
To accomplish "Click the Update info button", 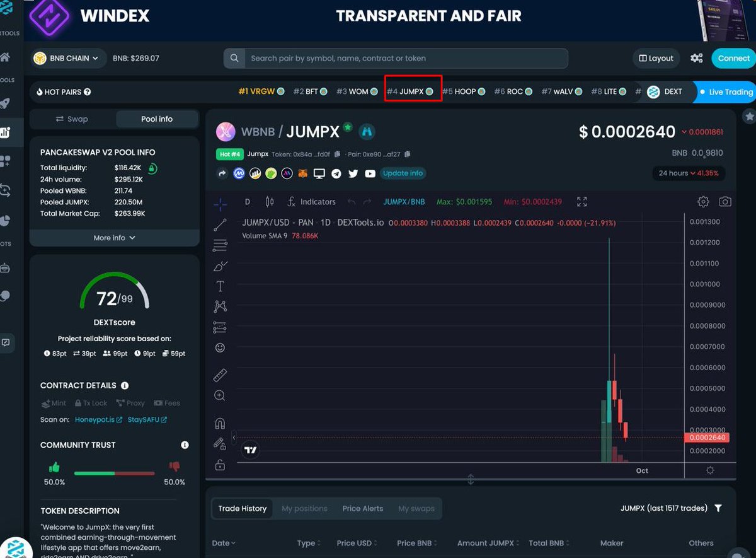I will pos(403,173).
